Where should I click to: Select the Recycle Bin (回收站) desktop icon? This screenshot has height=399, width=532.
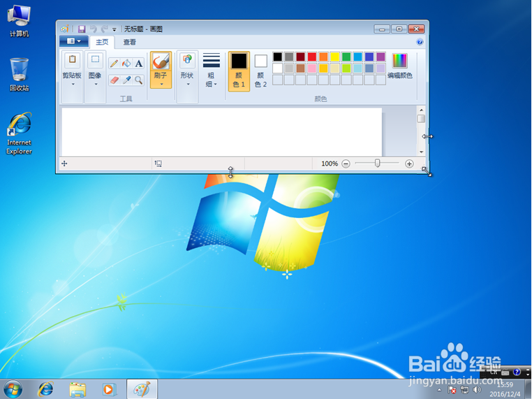(x=19, y=75)
